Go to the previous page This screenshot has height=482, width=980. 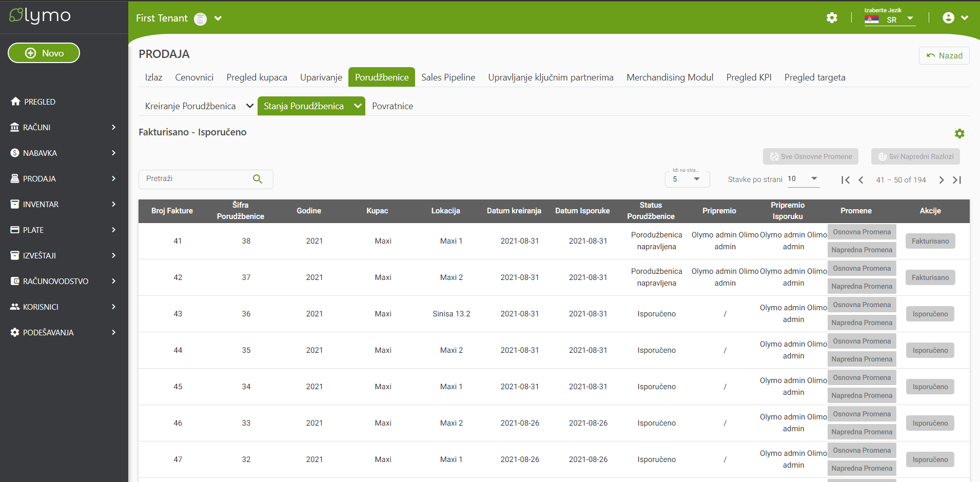pyautogui.click(x=861, y=180)
